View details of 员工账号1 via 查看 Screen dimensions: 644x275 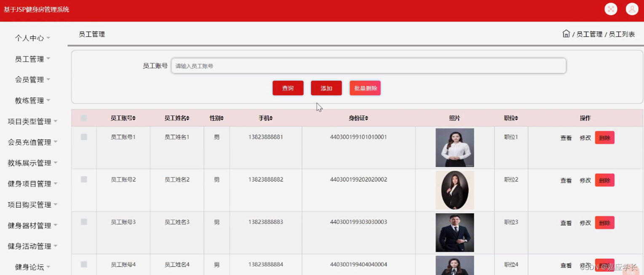tap(566, 138)
